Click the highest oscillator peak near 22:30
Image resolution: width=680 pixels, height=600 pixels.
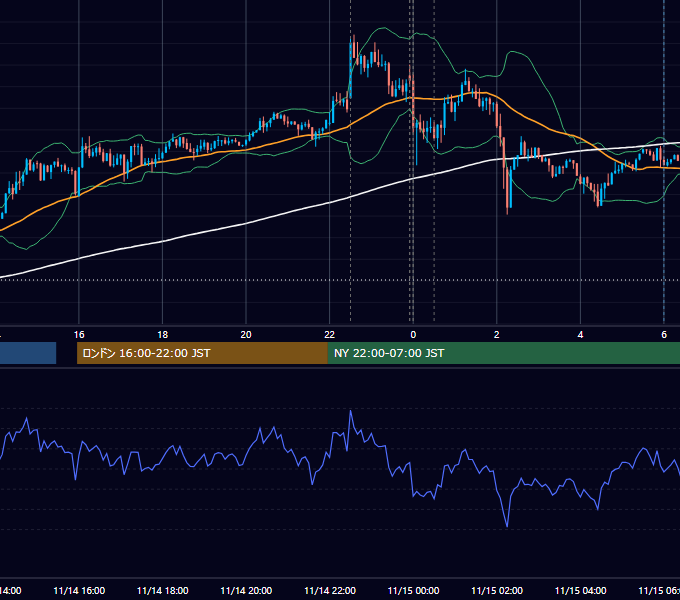[x=351, y=411]
